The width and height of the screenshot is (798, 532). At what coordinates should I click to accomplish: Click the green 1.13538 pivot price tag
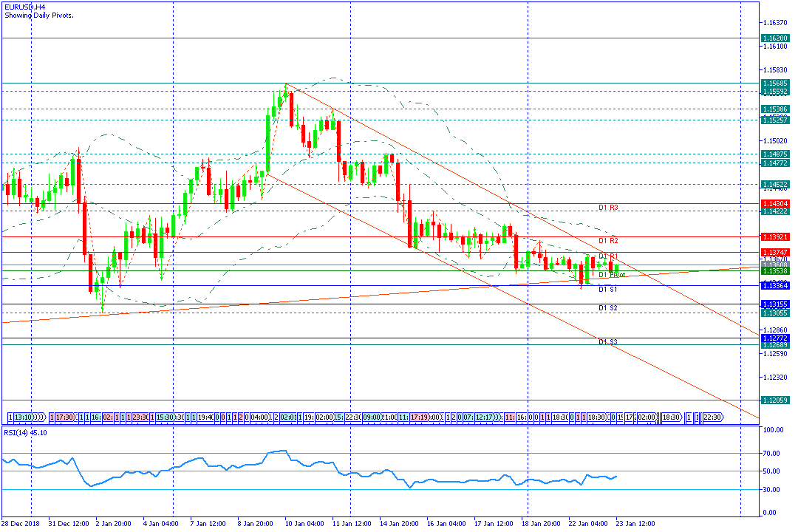[775, 270]
